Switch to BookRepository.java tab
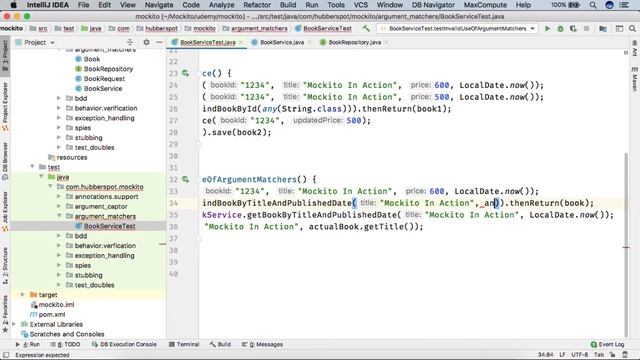The image size is (640, 360). (x=354, y=42)
